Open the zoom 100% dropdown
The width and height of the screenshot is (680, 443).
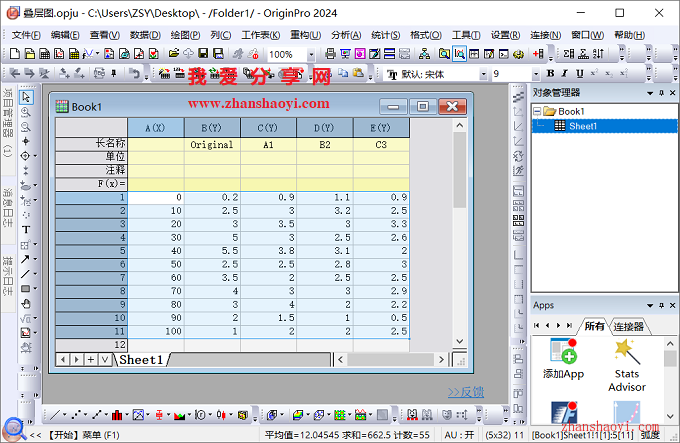point(311,55)
